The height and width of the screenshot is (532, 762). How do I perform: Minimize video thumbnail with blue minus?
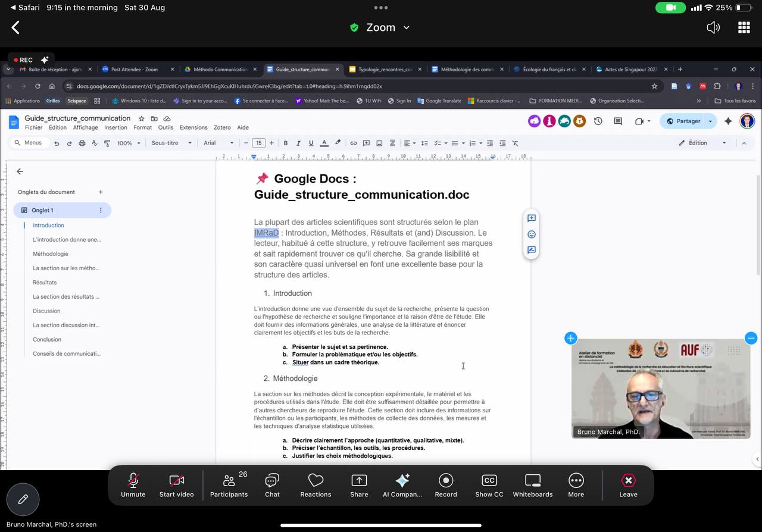(x=751, y=338)
